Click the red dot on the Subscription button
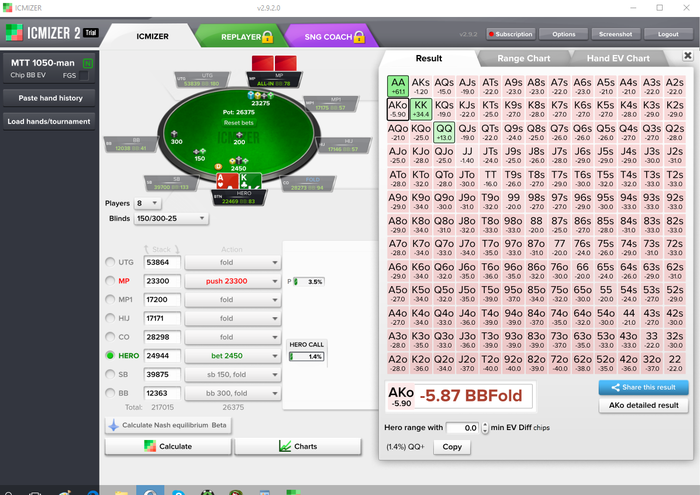The width and height of the screenshot is (700, 495). (492, 34)
